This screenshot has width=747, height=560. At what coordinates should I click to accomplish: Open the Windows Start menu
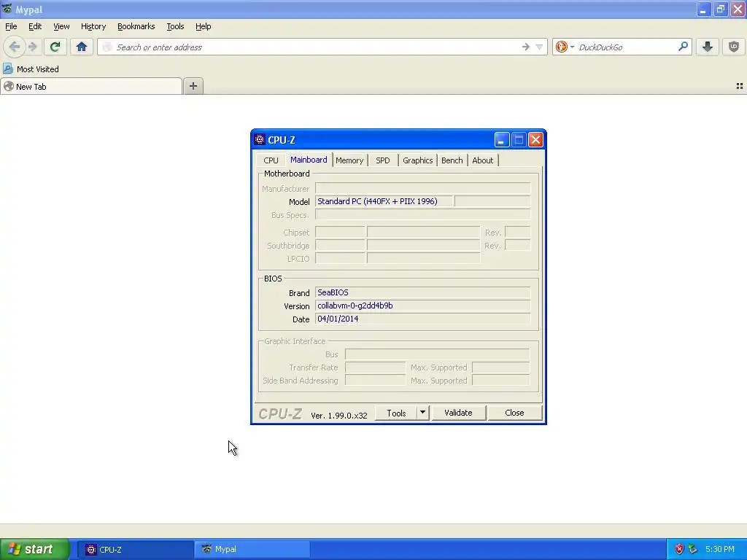(35, 549)
